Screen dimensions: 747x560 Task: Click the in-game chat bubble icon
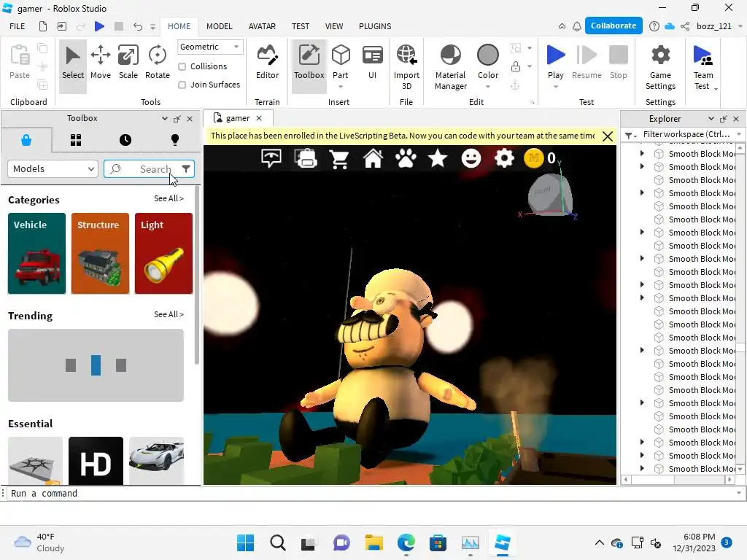pyautogui.click(x=271, y=158)
